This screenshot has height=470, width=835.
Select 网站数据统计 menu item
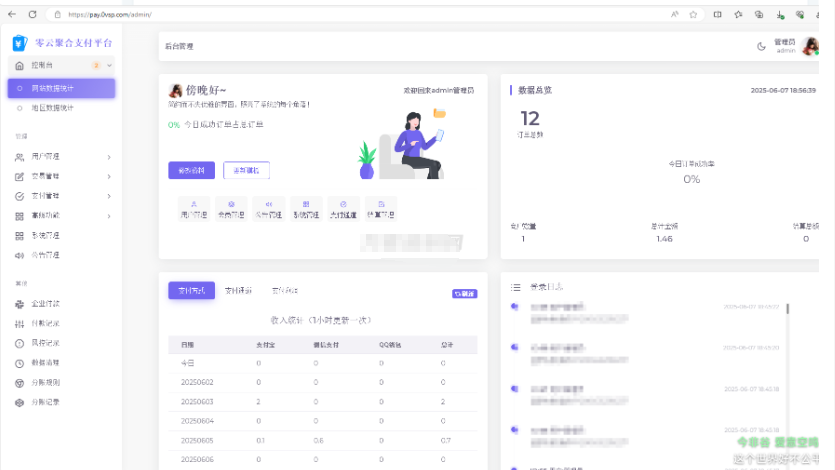[x=61, y=88]
